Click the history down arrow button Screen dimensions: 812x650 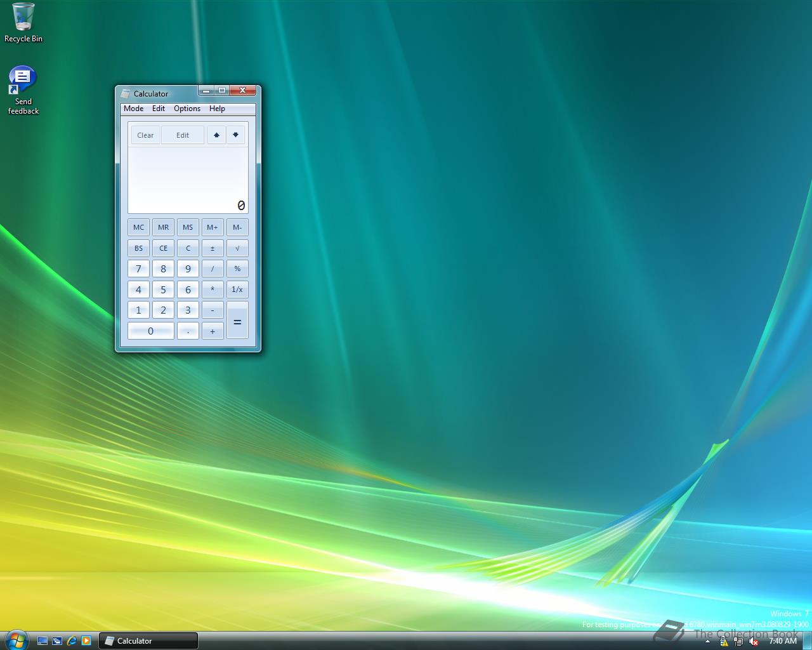[235, 135]
